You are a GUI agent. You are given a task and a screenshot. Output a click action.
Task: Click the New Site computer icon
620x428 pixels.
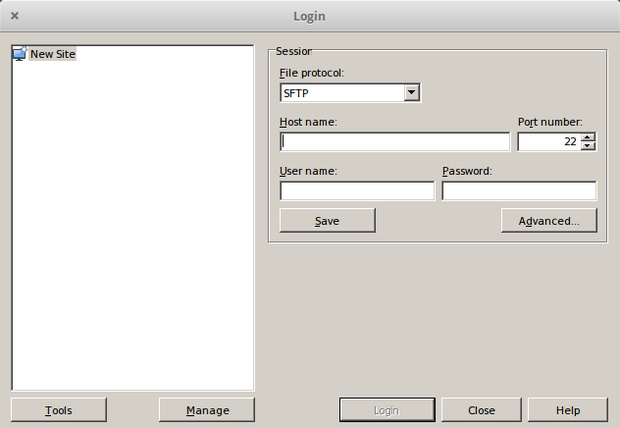point(20,54)
